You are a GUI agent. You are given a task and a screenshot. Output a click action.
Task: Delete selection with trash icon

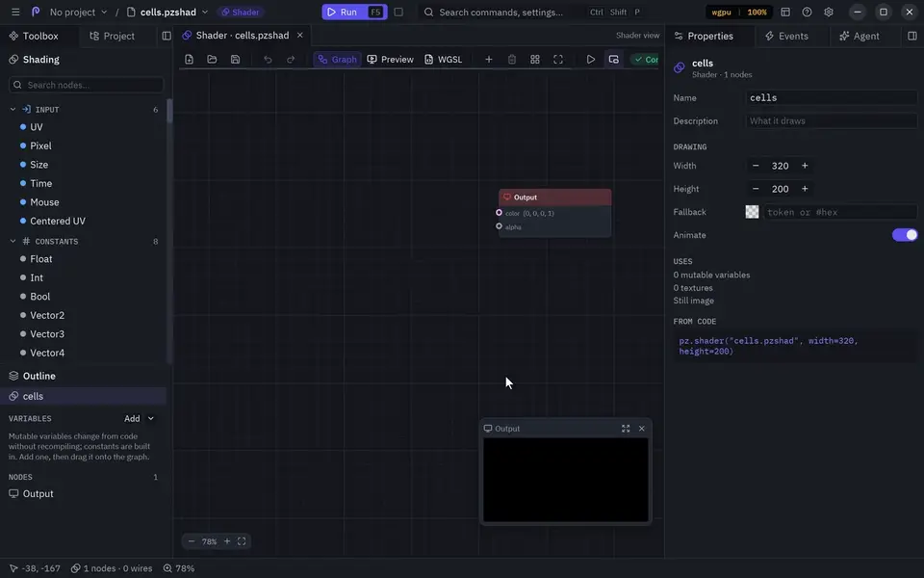click(x=511, y=60)
